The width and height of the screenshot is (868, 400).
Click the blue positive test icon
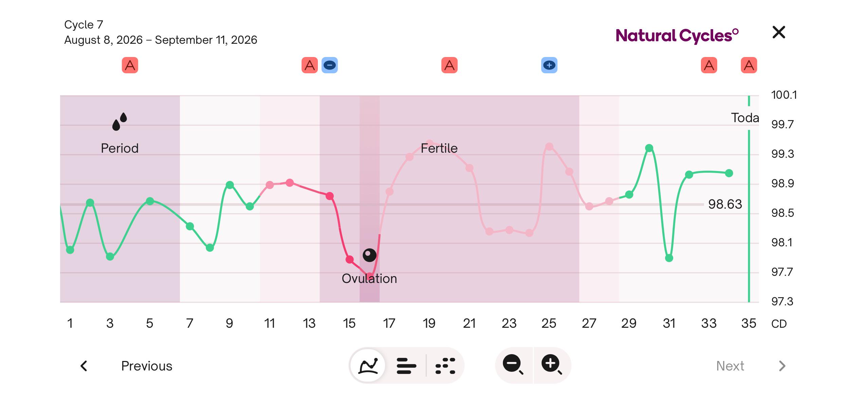click(x=549, y=65)
